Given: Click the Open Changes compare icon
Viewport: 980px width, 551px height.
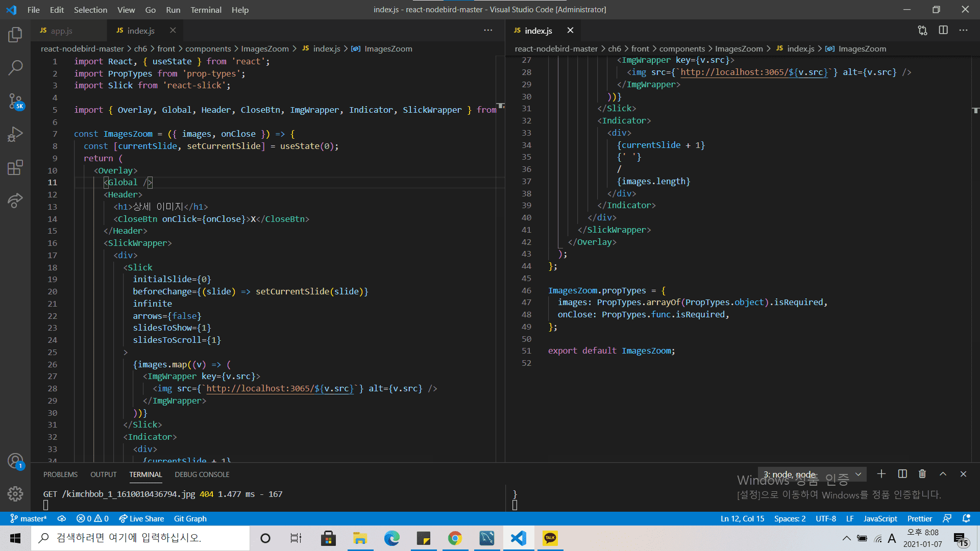Looking at the screenshot, I should click(922, 30).
